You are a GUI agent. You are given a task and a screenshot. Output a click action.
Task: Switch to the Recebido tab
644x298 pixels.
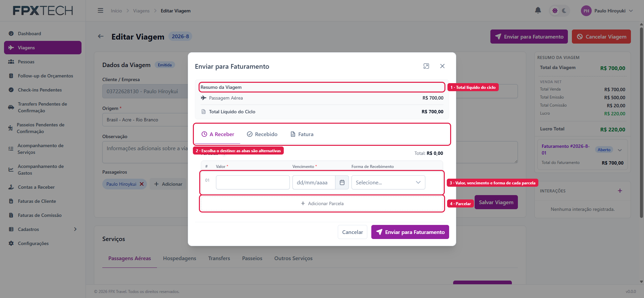(262, 134)
